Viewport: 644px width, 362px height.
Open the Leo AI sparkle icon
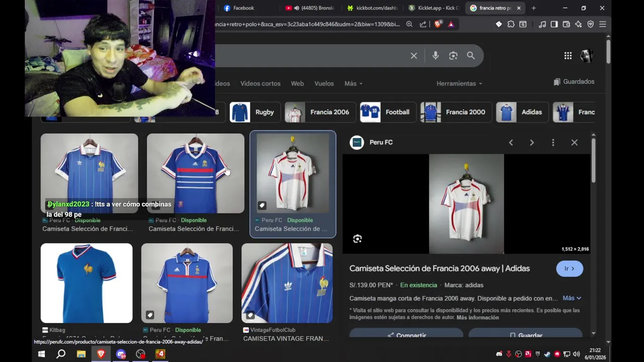click(x=578, y=24)
